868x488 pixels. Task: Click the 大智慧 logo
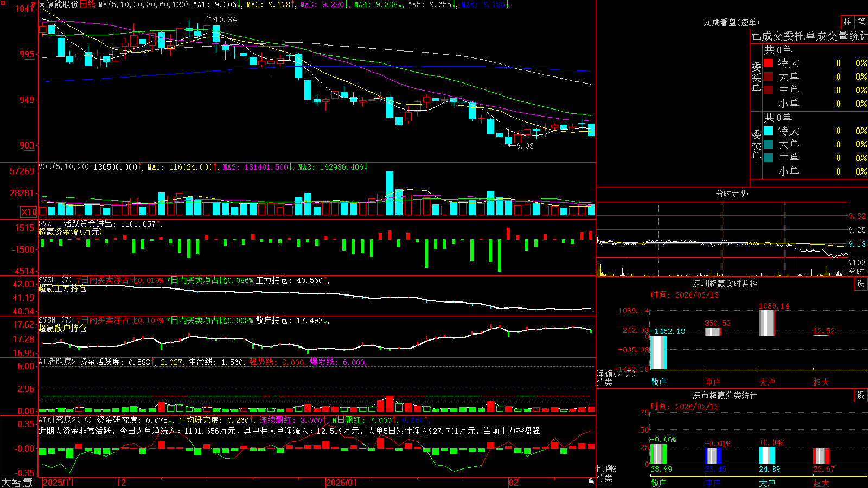pyautogui.click(x=17, y=483)
